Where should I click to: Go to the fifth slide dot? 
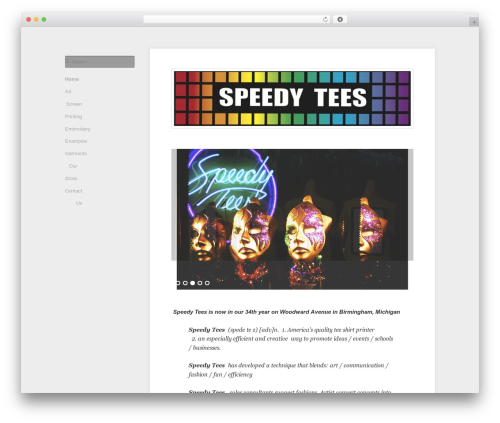pyautogui.click(x=207, y=283)
